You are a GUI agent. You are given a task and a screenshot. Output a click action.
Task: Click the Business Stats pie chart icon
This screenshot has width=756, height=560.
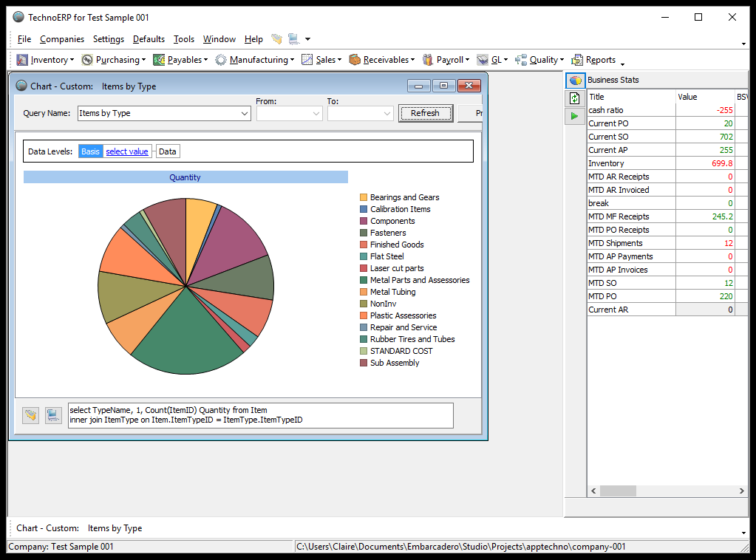click(x=575, y=81)
